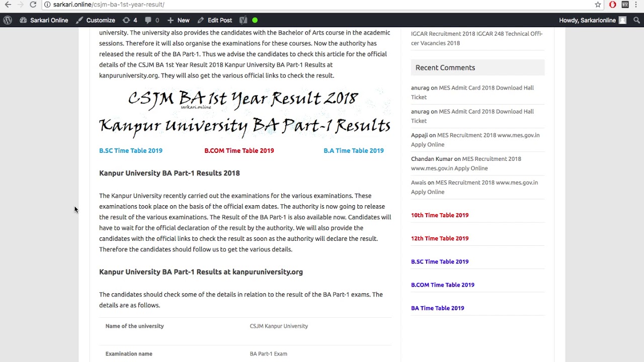Open the red Opera-style extension icon
The height and width of the screenshot is (362, 644).
pyautogui.click(x=612, y=5)
